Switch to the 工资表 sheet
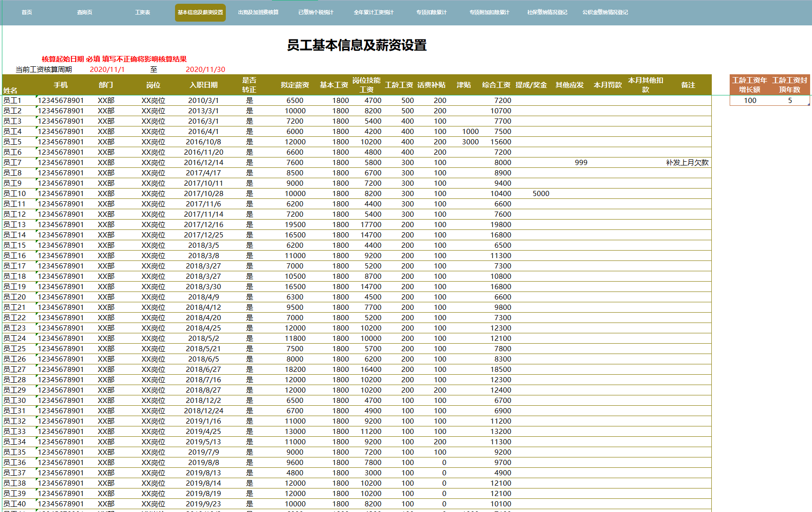Screen dimensions: 812x512 142,12
